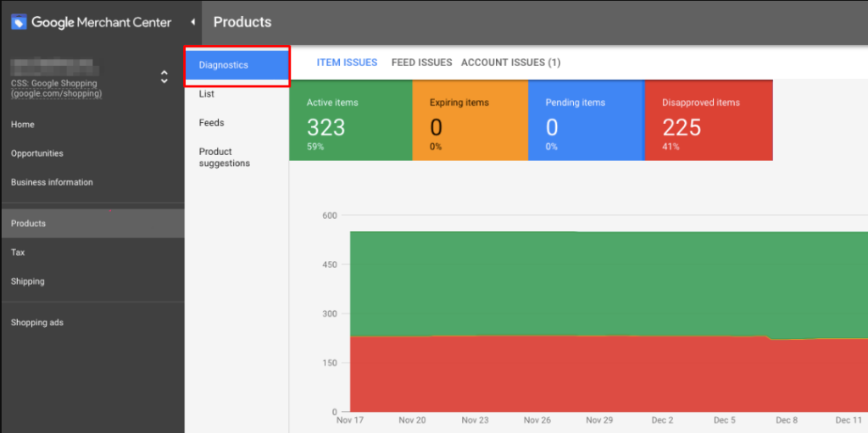
Task: Open the Products section in the sidebar
Action: tap(29, 224)
